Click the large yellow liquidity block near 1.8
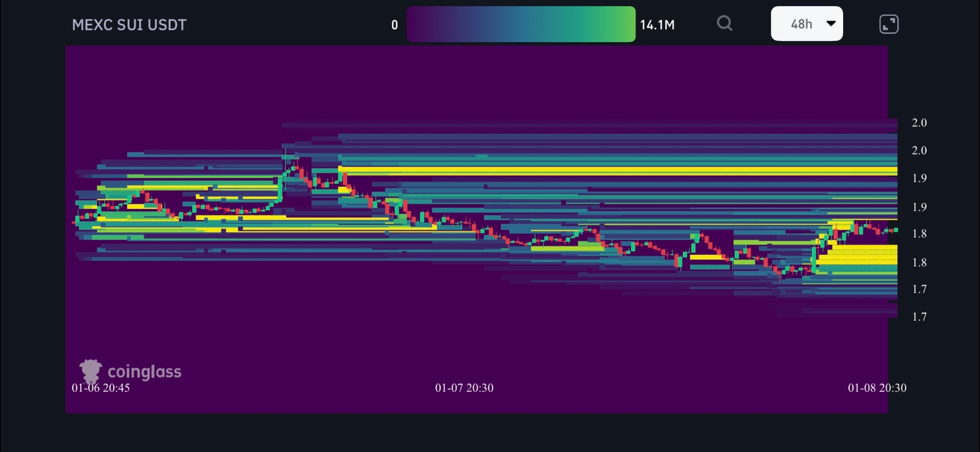Image resolution: width=980 pixels, height=452 pixels. [x=857, y=254]
